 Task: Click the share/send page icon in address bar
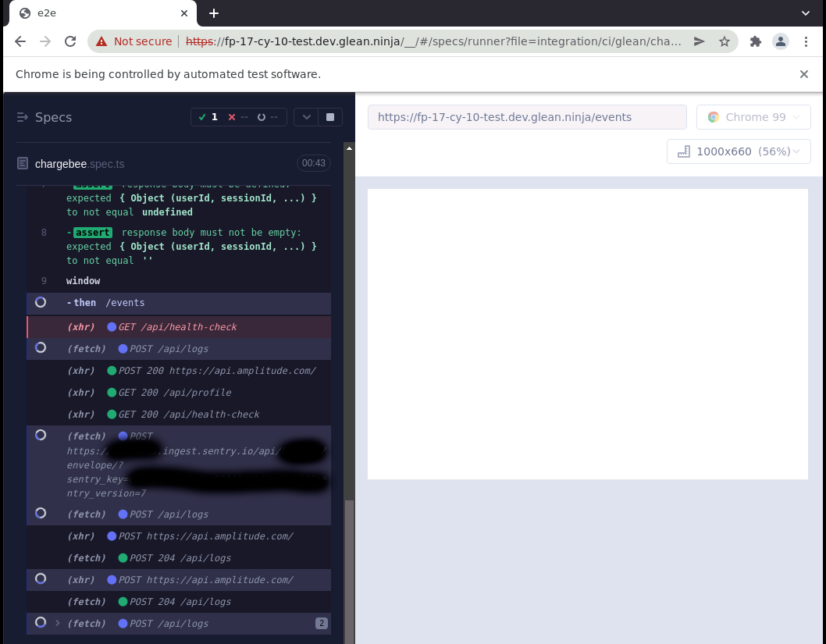699,41
